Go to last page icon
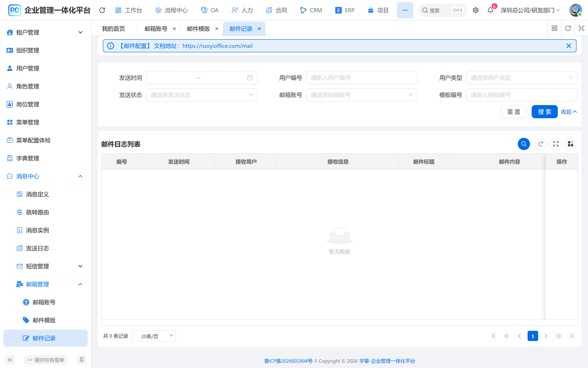This screenshot has height=368, width=588. [572, 336]
